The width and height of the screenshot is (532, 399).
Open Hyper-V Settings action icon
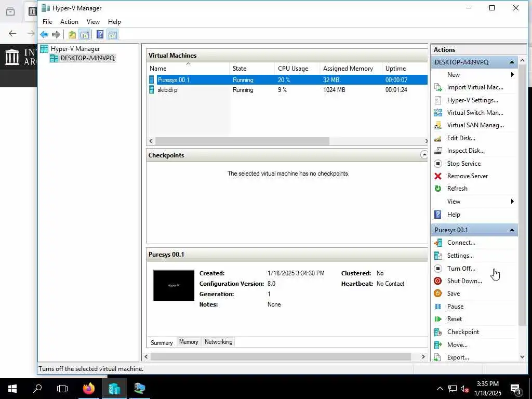(x=438, y=100)
